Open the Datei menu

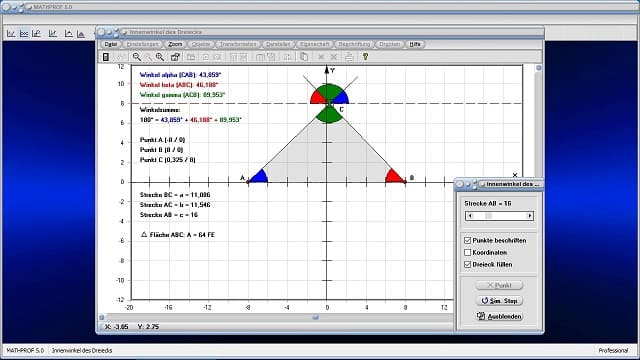click(111, 44)
